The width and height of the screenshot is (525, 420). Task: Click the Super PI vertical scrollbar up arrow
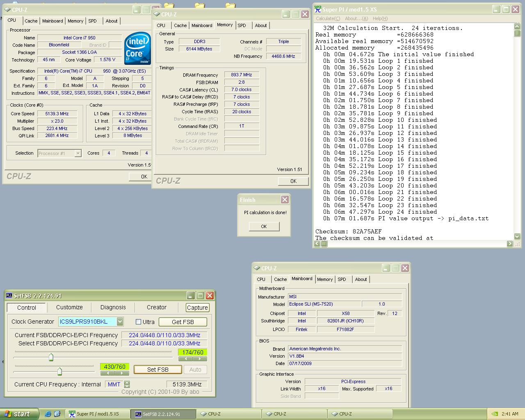point(517,27)
